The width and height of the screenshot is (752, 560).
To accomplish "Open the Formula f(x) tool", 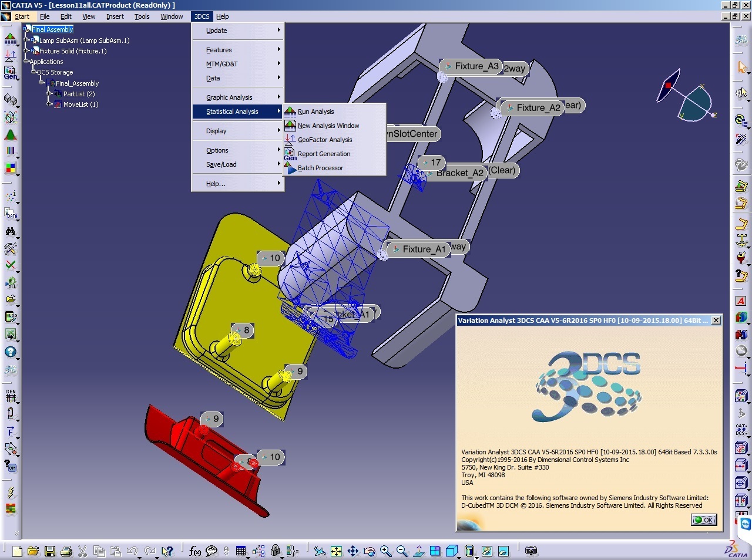I will (195, 551).
